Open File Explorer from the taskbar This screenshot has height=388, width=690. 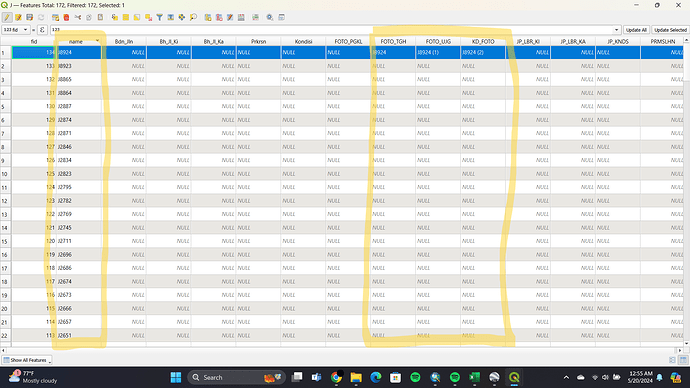click(x=356, y=377)
